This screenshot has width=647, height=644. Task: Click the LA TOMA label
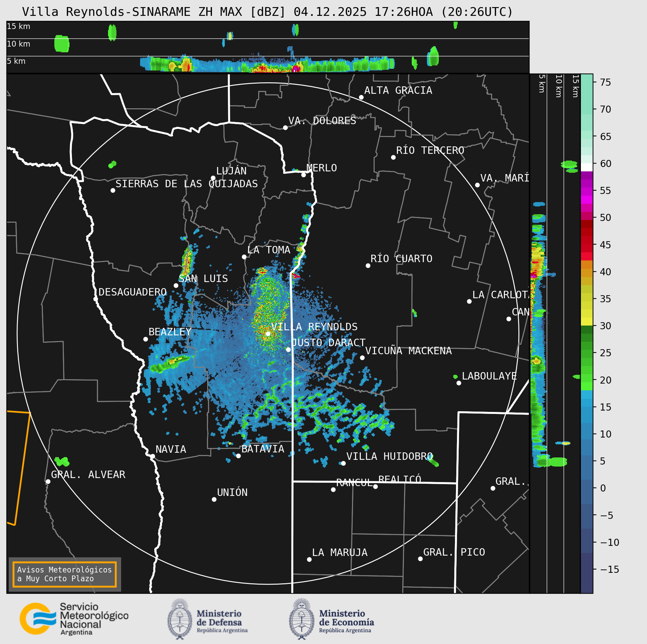click(x=269, y=250)
